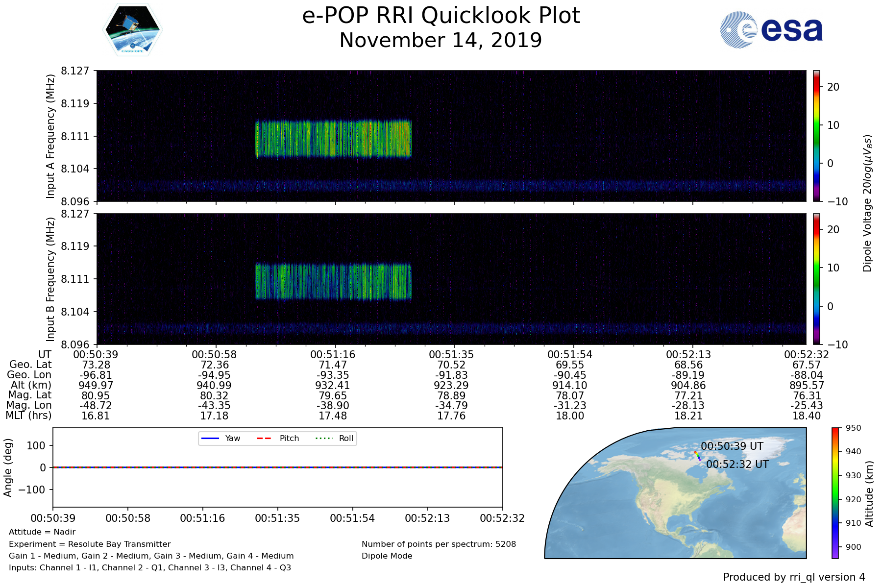882x588 pixels.
Task: Click the blue Yaw legend line
Action: pyautogui.click(x=210, y=438)
